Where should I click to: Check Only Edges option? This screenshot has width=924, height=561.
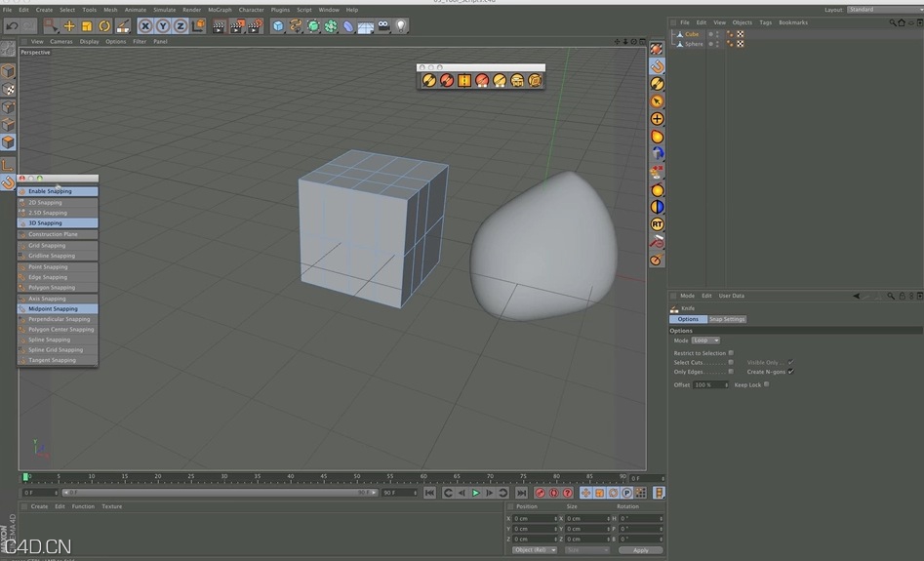click(x=731, y=372)
